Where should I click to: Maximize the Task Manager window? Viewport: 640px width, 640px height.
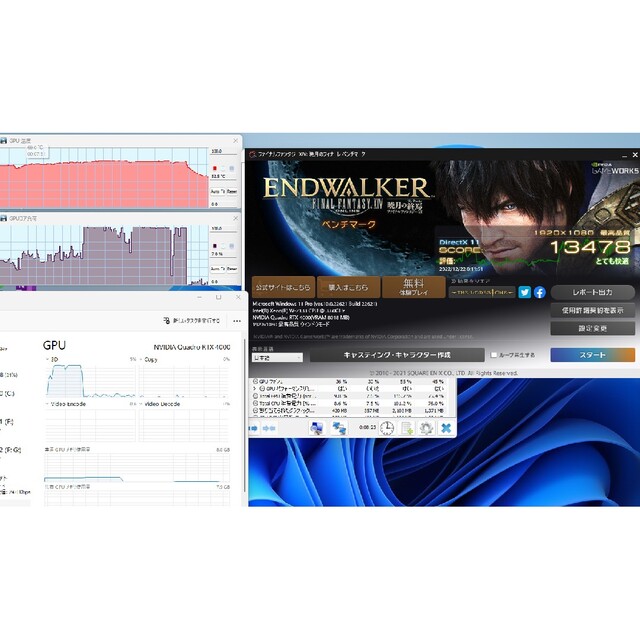pos(218,297)
